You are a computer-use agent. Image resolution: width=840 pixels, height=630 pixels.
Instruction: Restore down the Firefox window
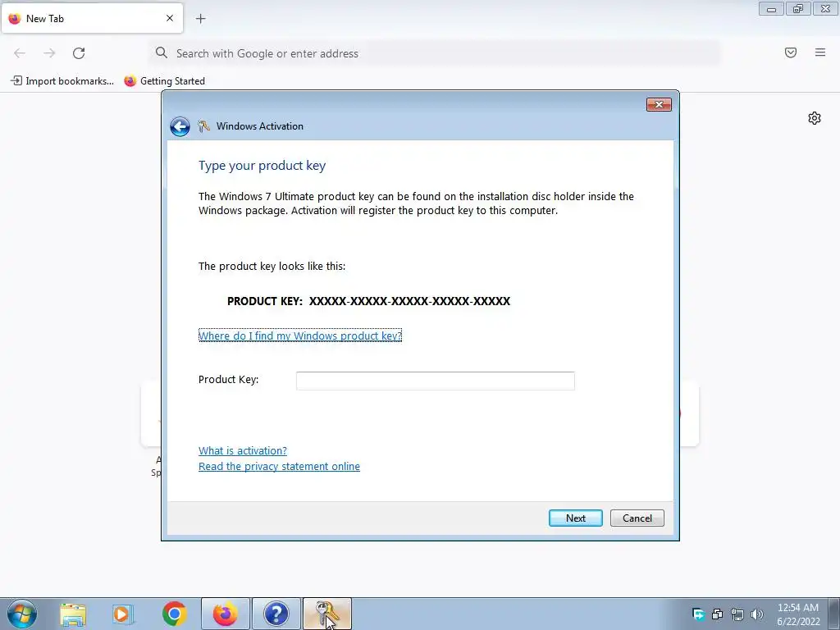[798, 8]
